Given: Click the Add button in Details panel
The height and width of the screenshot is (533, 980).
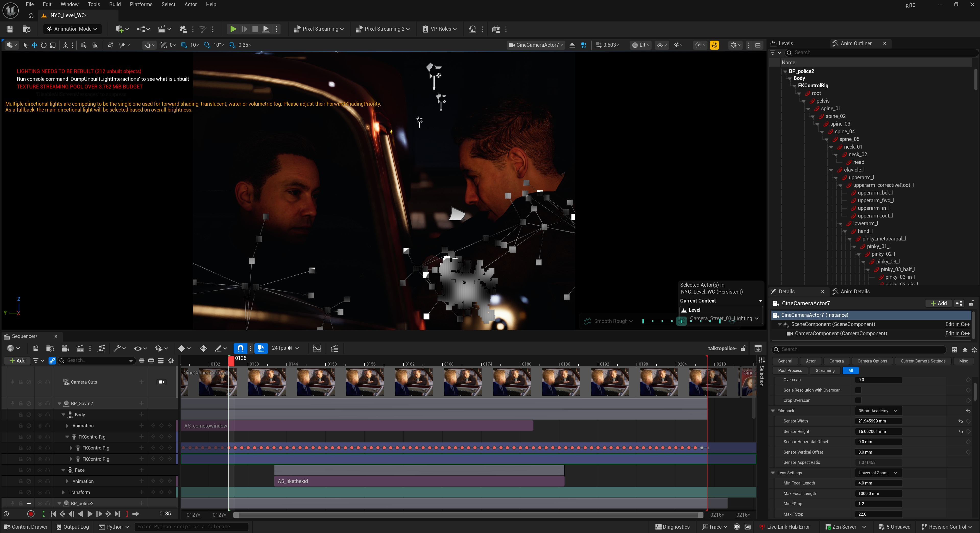Looking at the screenshot, I should click(x=939, y=303).
